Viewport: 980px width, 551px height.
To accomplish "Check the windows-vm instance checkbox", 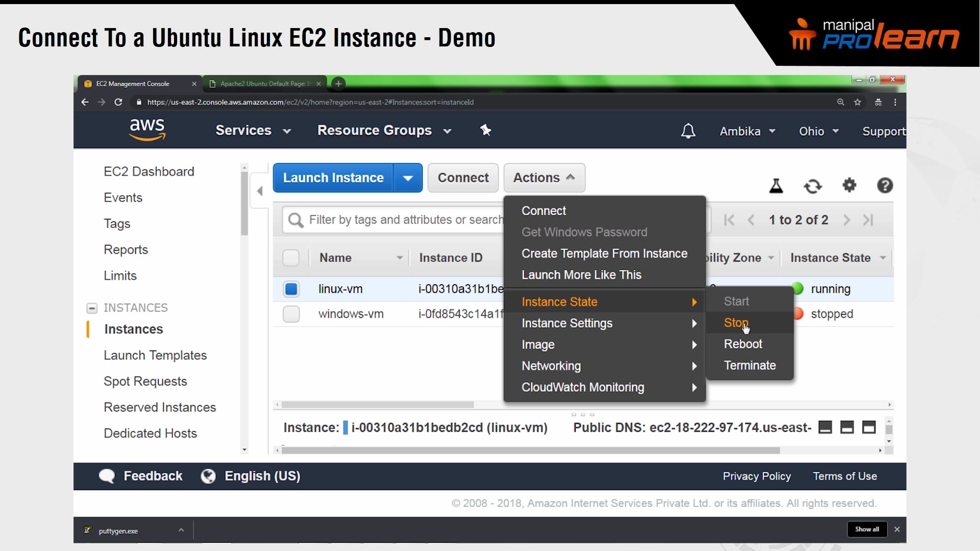I will click(291, 314).
